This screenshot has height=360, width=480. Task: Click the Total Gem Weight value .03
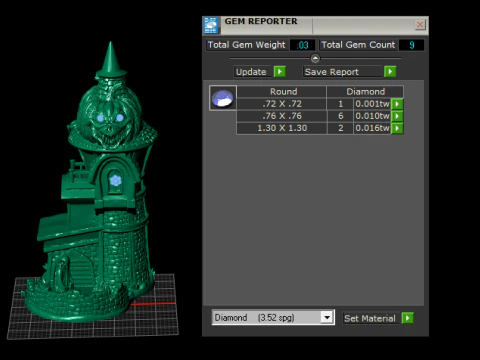click(302, 45)
